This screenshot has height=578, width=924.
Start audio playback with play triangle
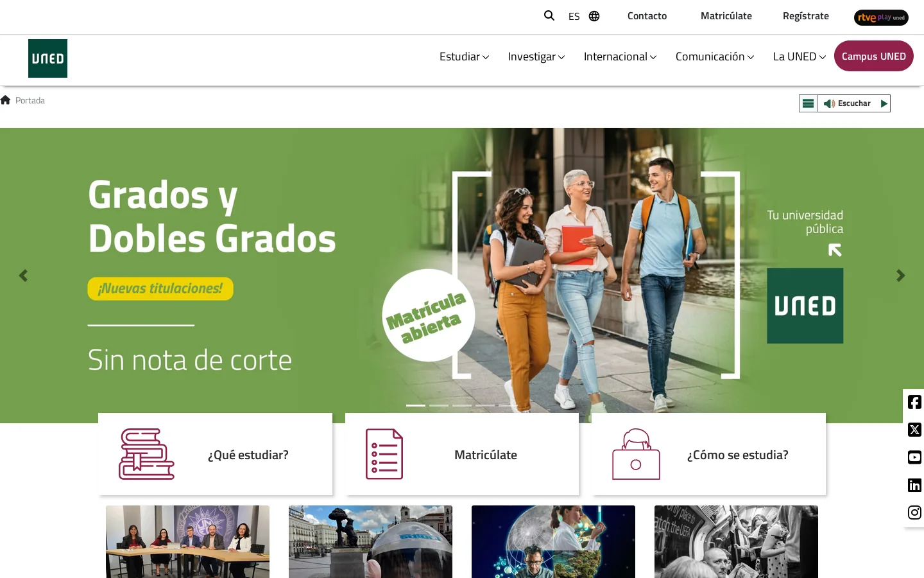(884, 103)
